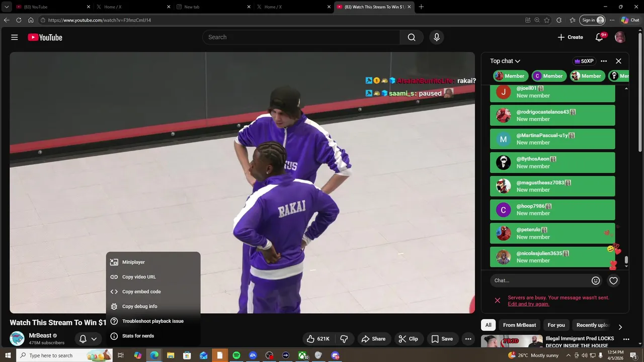Viewport: 644px width, 362px height.
Task: Open the account avatar menu
Action: point(620,37)
